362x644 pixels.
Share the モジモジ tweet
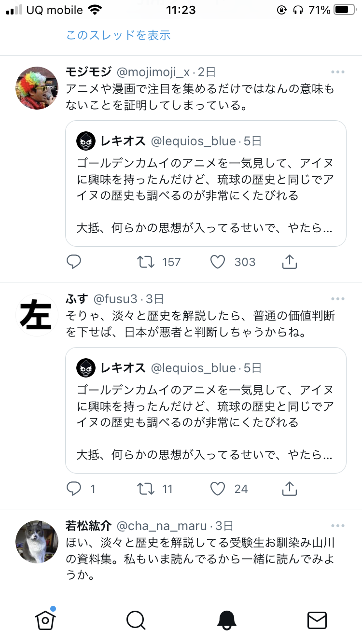pos(289,262)
